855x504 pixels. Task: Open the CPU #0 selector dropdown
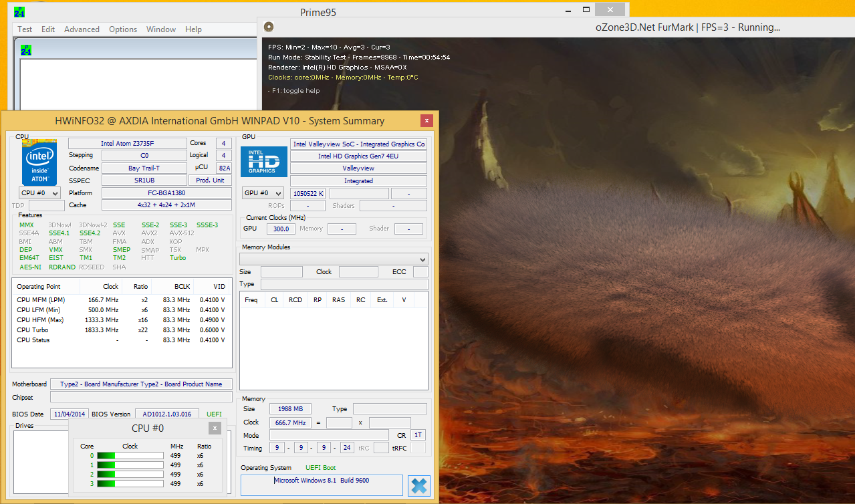(39, 193)
